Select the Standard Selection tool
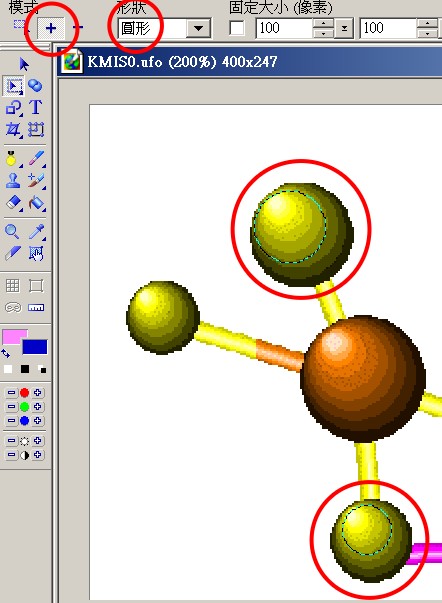The width and height of the screenshot is (442, 603). tap(13, 86)
